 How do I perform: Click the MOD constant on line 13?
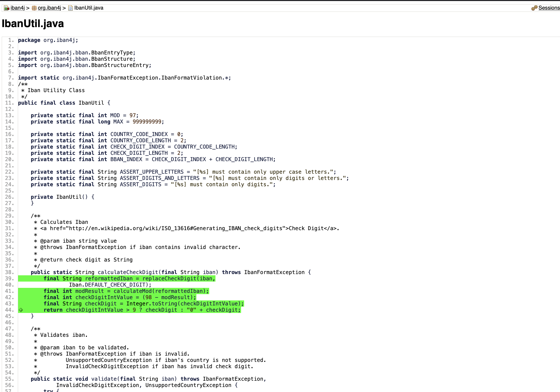[x=115, y=115]
